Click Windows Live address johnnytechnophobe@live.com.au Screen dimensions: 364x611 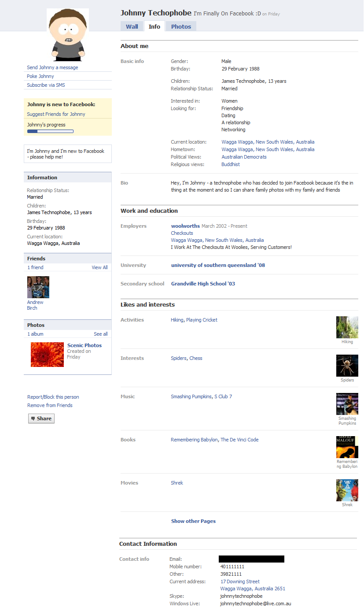[256, 604]
